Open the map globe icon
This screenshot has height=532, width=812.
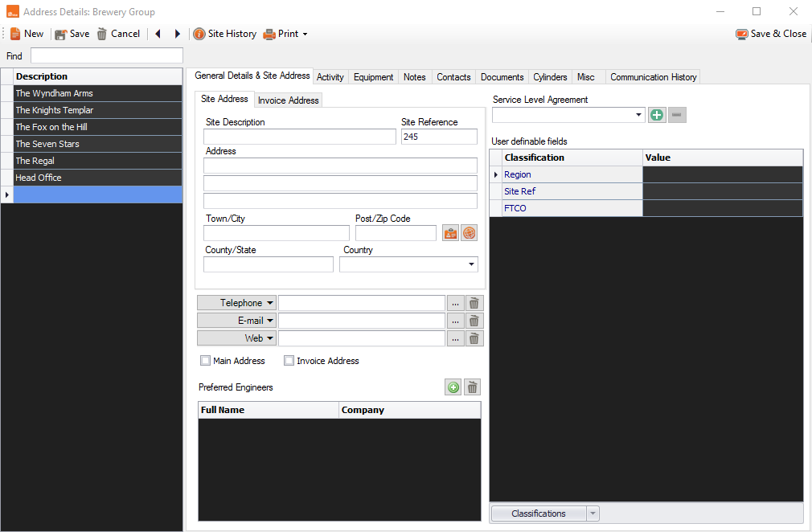[469, 233]
